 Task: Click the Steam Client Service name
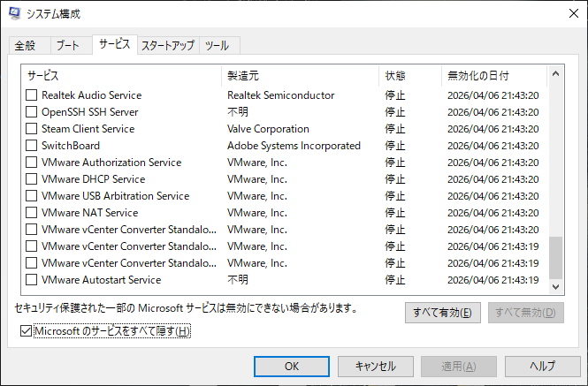pyautogui.click(x=88, y=129)
